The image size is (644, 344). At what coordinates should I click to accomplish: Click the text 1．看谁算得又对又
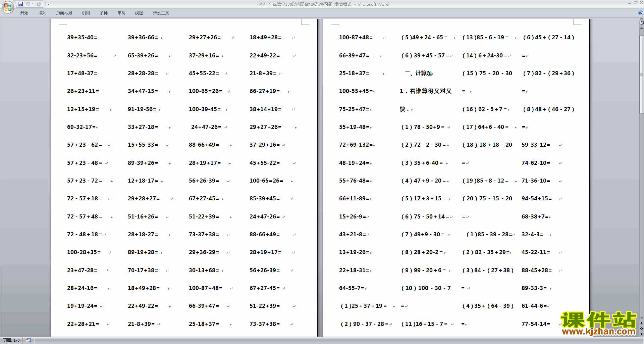426,91
